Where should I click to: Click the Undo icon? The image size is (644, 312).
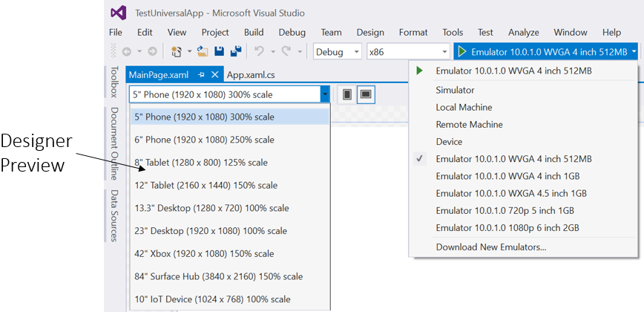coord(259,51)
